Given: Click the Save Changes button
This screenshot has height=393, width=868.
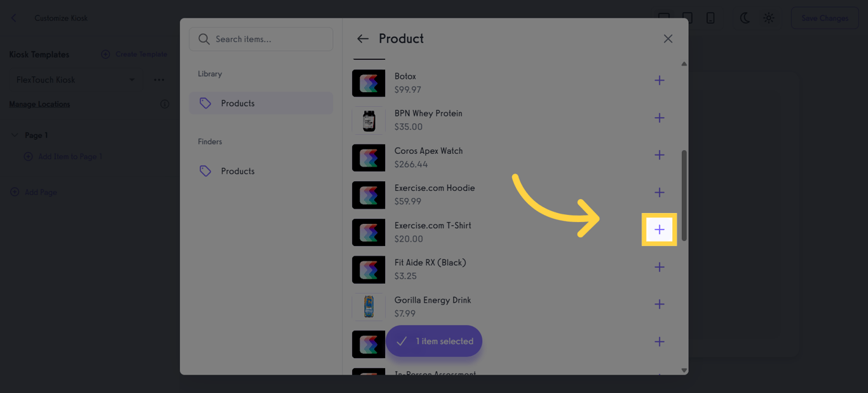Looking at the screenshot, I should [x=824, y=18].
